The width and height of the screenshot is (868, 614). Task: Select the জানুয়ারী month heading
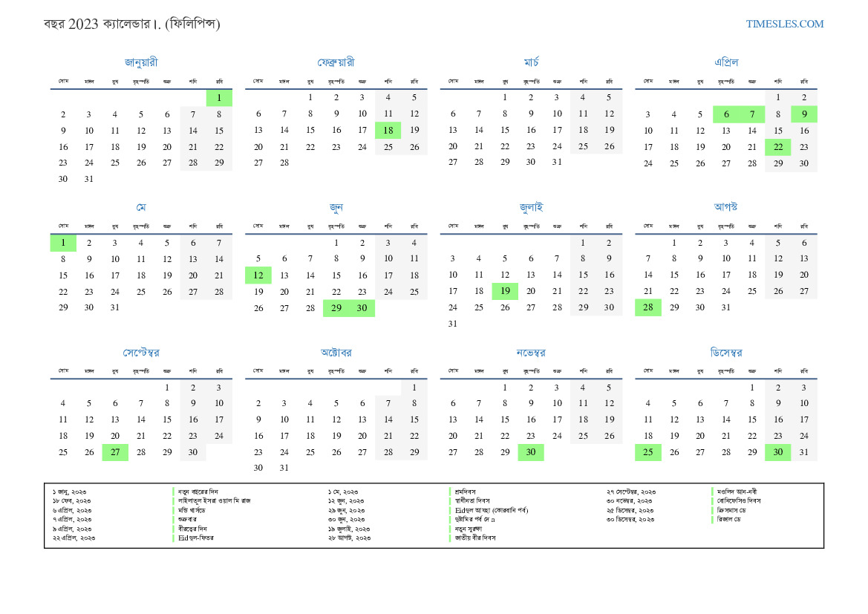click(x=141, y=62)
